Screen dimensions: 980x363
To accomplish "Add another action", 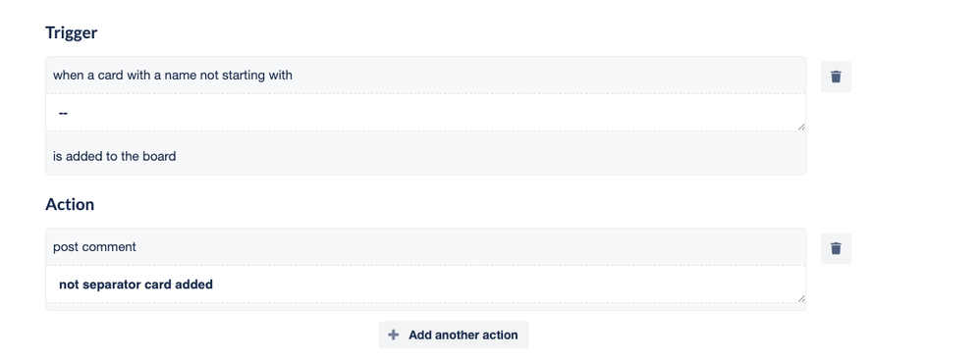I will 453,335.
